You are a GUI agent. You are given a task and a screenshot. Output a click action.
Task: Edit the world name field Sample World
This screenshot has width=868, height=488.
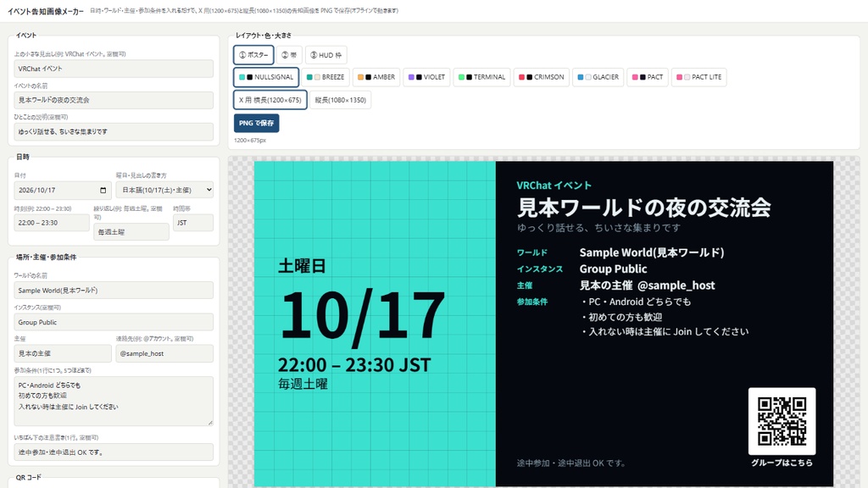coord(114,291)
